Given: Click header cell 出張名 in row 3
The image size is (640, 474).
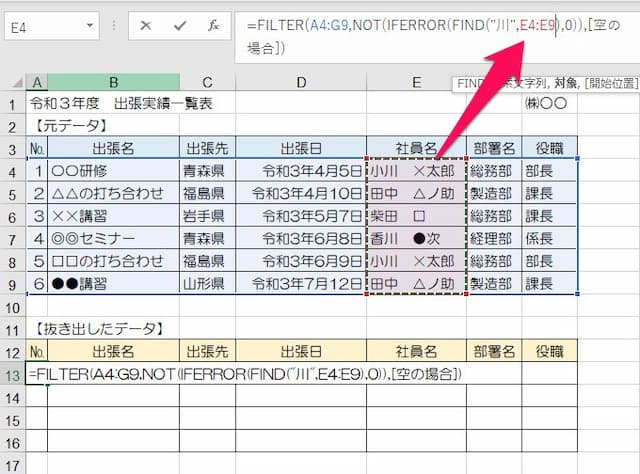Looking at the screenshot, I should click(113, 148).
